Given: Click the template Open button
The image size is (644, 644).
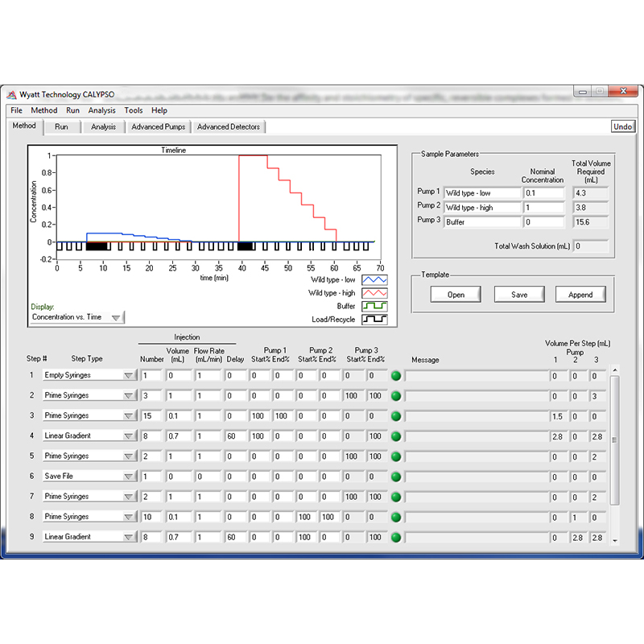Looking at the screenshot, I should (x=456, y=295).
